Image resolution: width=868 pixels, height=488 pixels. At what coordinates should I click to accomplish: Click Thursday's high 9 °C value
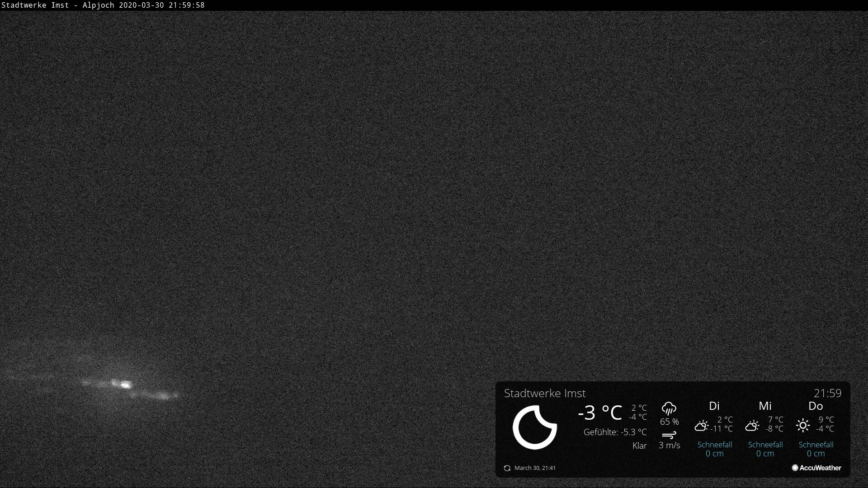point(826,420)
